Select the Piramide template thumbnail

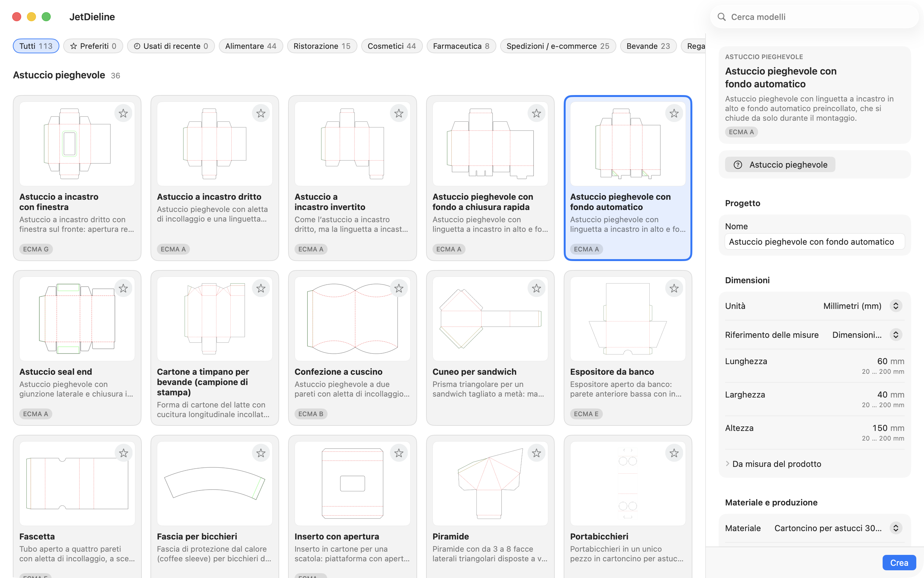click(490, 484)
